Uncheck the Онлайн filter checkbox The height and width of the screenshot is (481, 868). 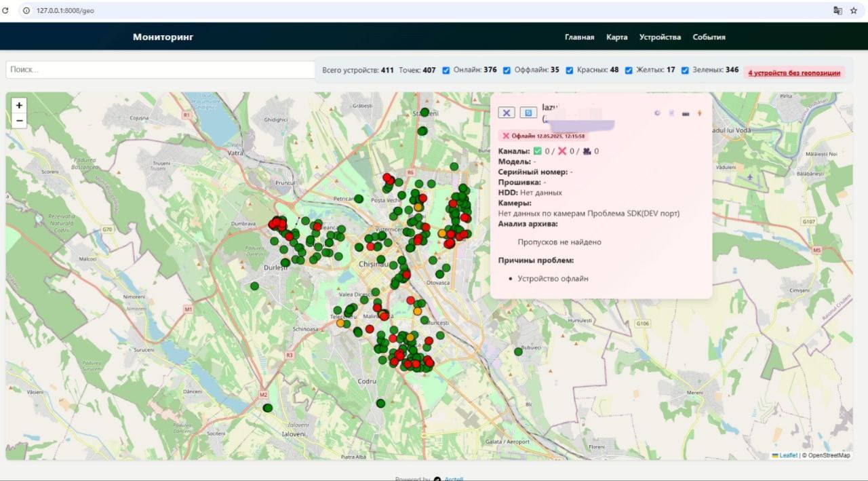tap(446, 70)
